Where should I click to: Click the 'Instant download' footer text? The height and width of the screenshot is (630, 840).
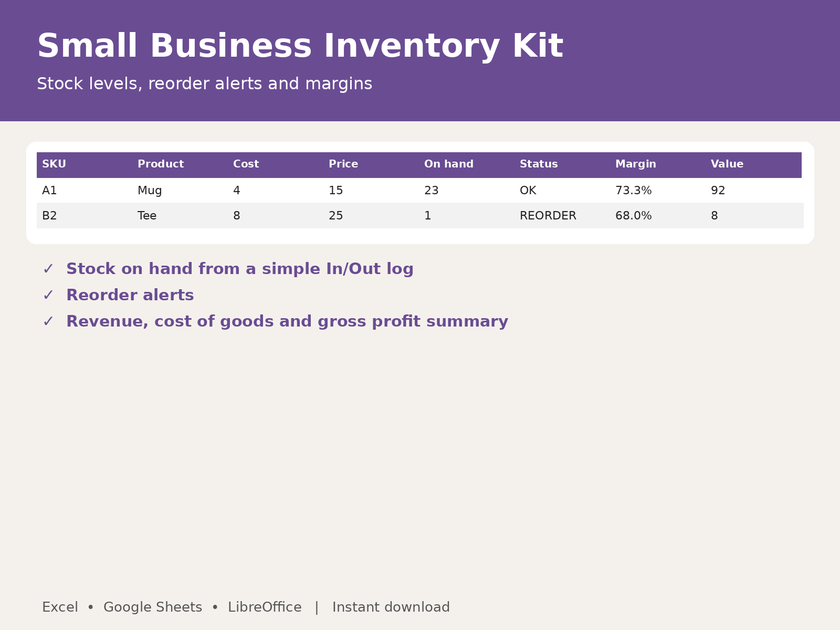(391, 607)
